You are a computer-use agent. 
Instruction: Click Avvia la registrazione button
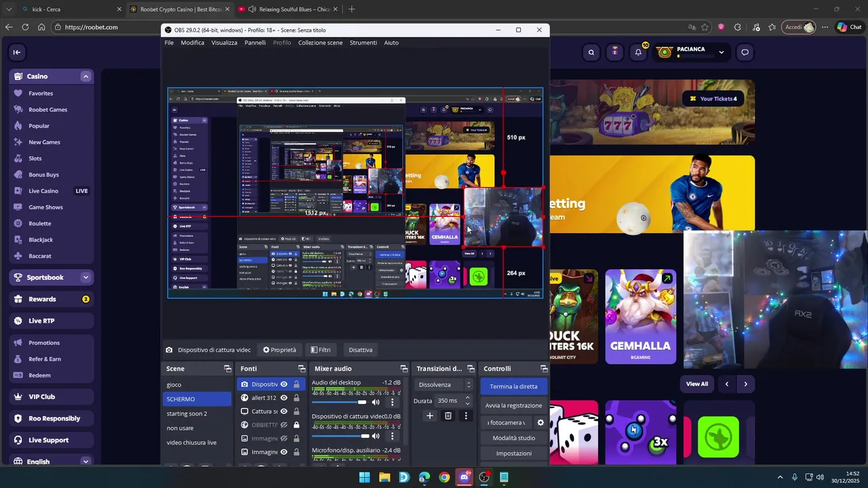click(x=513, y=405)
